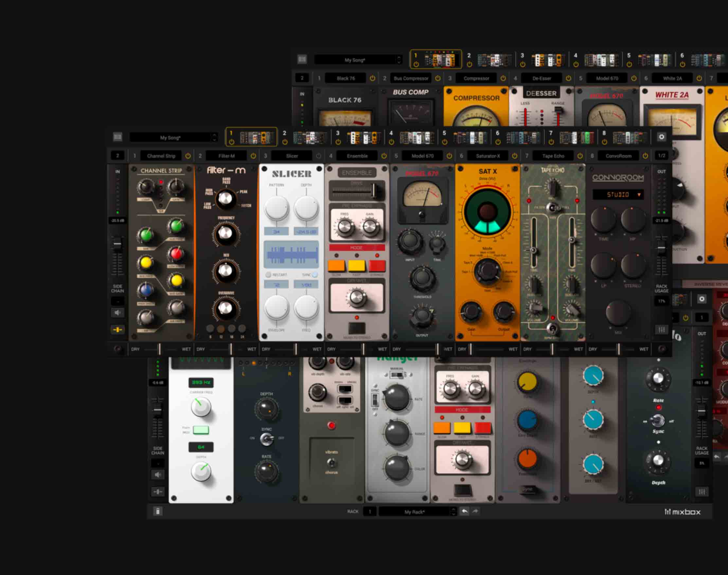Open the ConvoRoom STUDIO dropdown
Image resolution: width=728 pixels, height=575 pixels.
tap(618, 195)
